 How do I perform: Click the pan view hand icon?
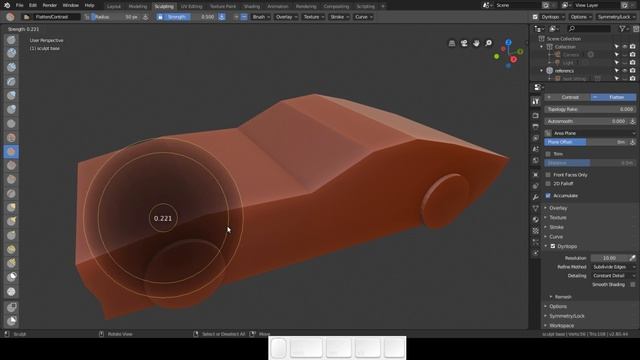[x=476, y=43]
